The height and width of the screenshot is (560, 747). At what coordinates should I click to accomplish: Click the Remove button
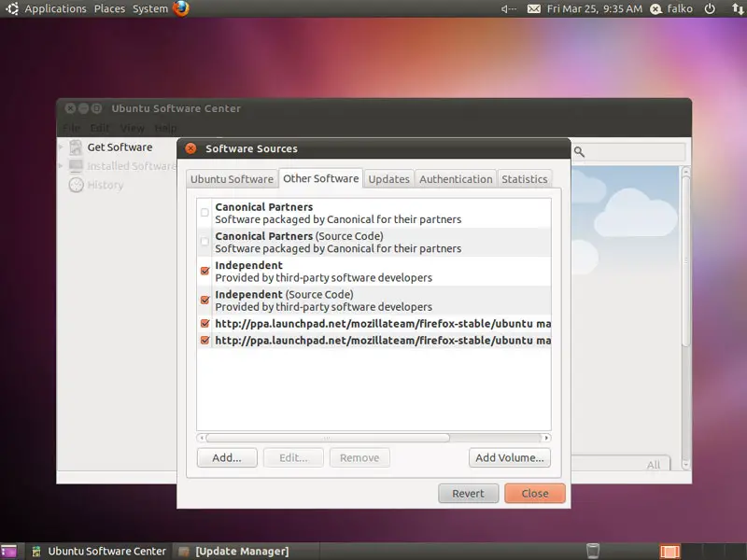click(x=359, y=457)
